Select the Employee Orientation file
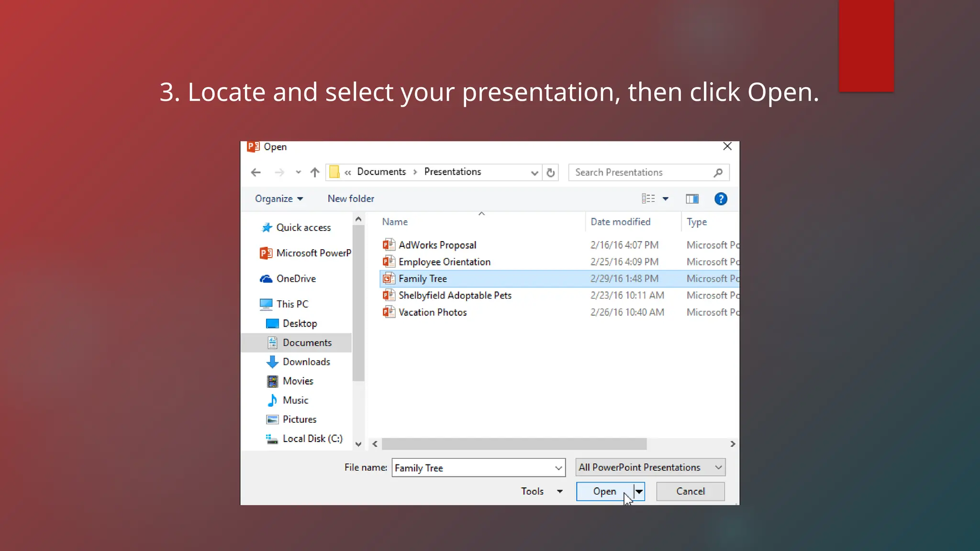 [x=559, y=262]
